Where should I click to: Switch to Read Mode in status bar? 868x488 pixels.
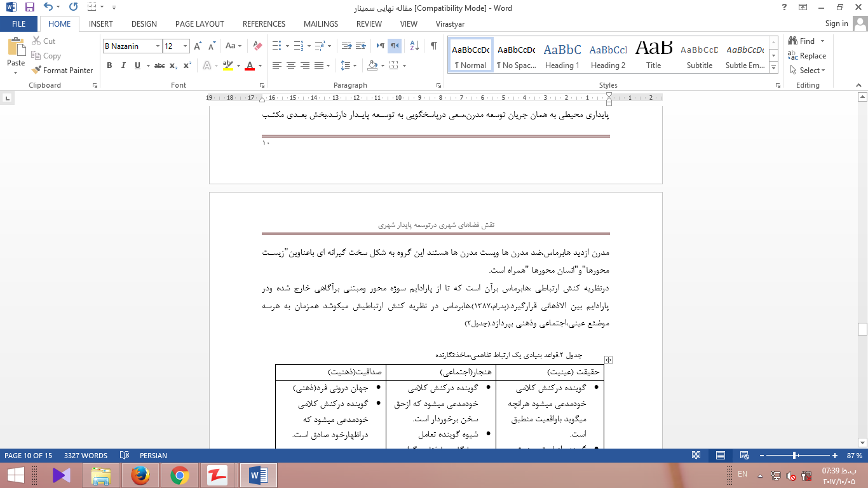click(x=696, y=456)
